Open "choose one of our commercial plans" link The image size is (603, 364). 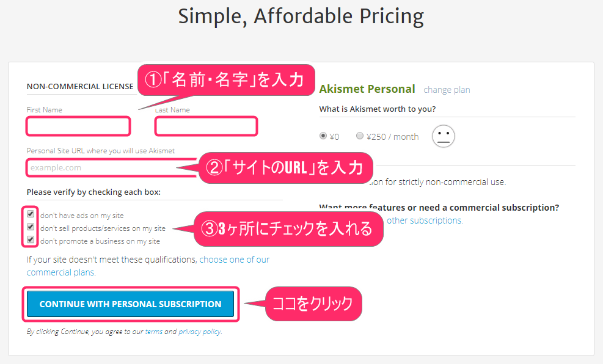(235, 259)
